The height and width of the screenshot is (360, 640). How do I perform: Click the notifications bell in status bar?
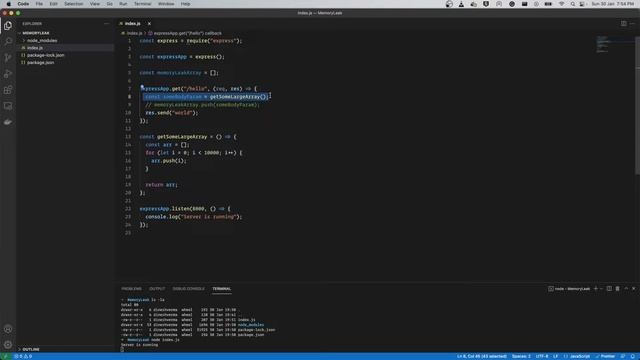(633, 356)
